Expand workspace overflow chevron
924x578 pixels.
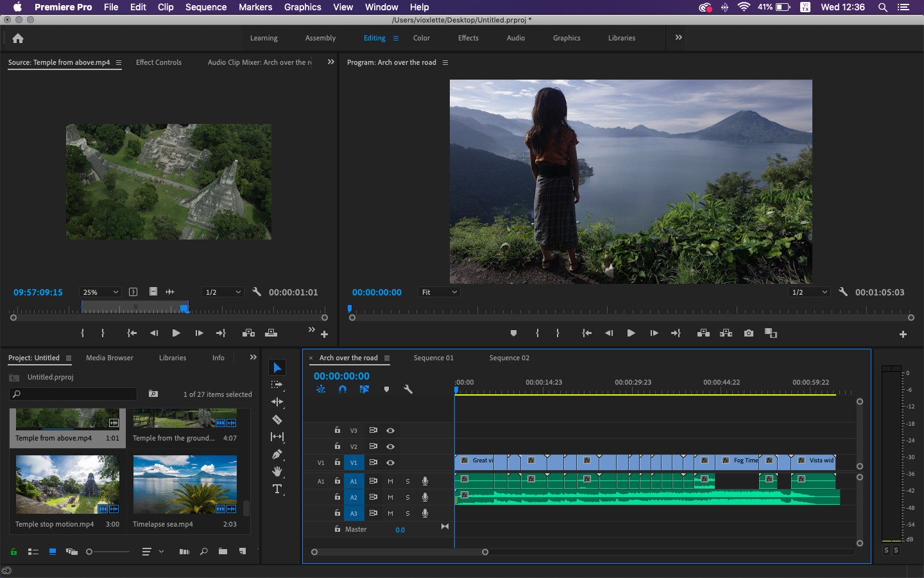(x=679, y=38)
